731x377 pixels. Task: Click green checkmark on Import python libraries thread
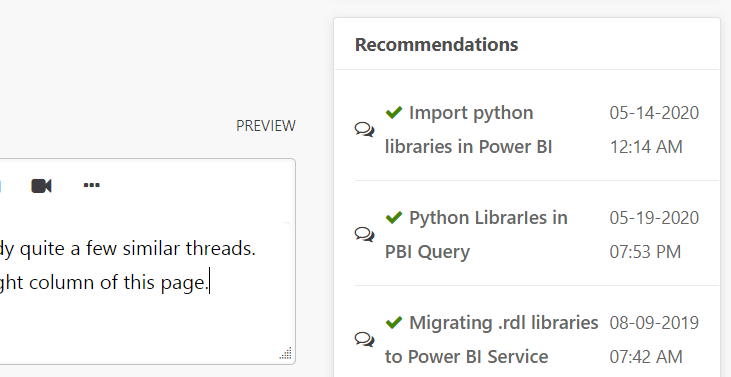[x=394, y=112]
